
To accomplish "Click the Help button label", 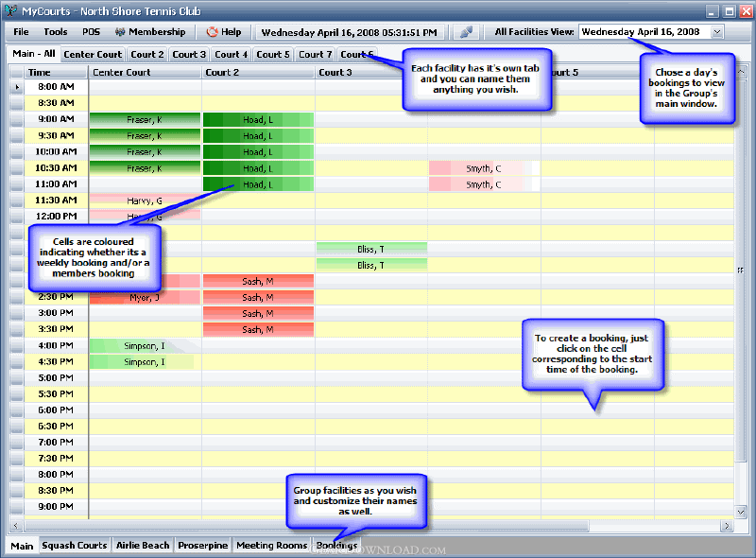I will point(231,32).
